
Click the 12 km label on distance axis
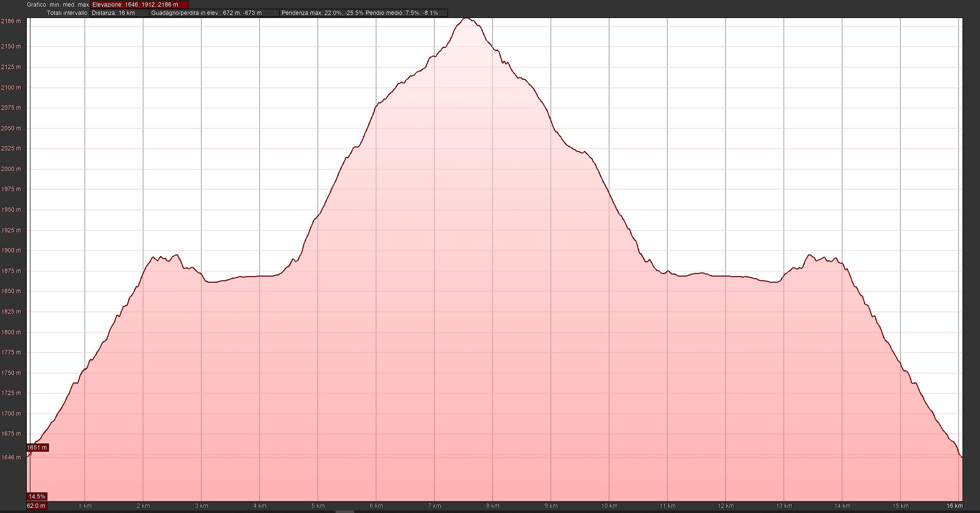(x=725, y=506)
